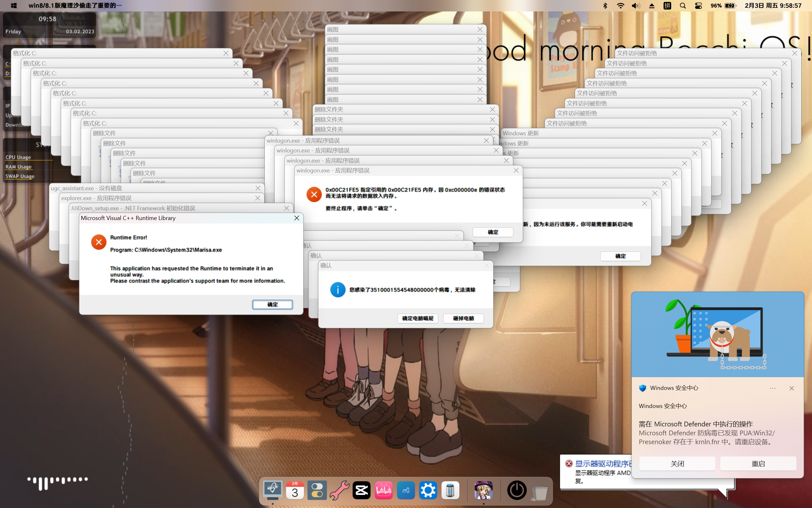Launch the blue mû app in the dock
812x508 pixels.
tap(406, 490)
